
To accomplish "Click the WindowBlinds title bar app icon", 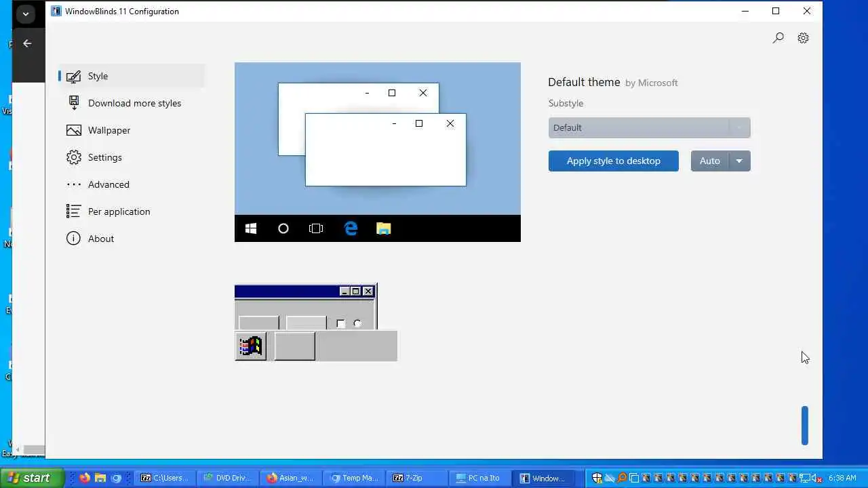I will pyautogui.click(x=56, y=11).
